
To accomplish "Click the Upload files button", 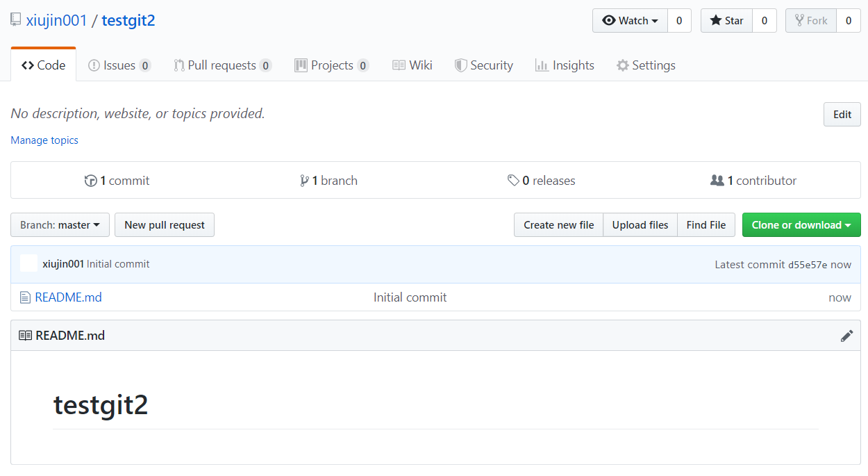I will pos(640,225).
